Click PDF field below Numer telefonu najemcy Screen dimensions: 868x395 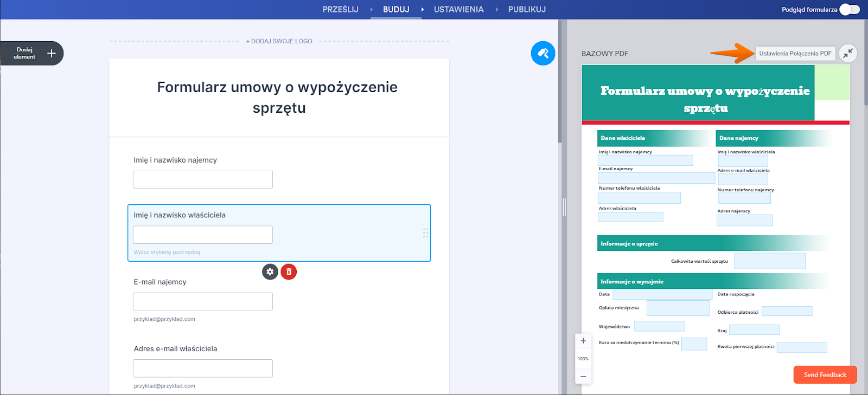pos(744,198)
